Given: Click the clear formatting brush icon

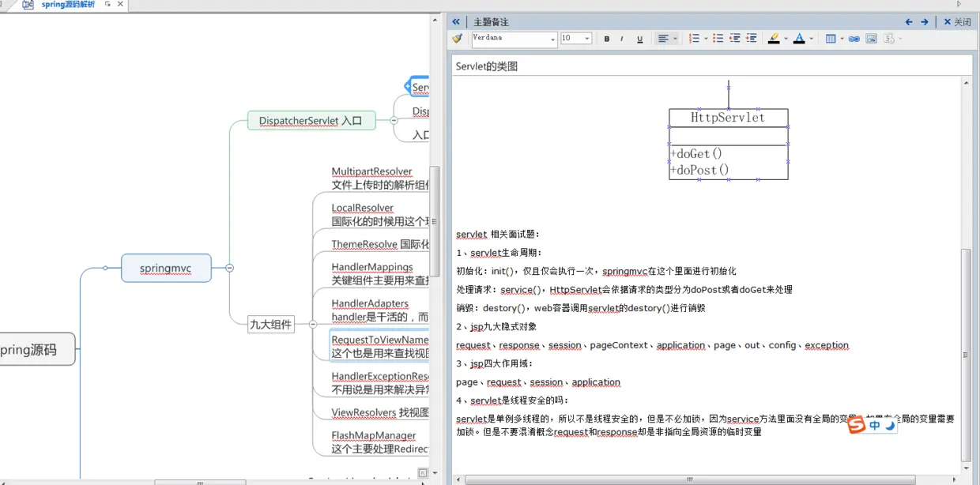Looking at the screenshot, I should coord(457,39).
